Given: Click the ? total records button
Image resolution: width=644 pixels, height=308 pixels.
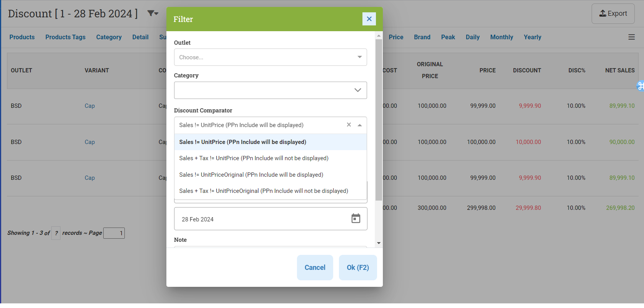Looking at the screenshot, I should pos(56,233).
